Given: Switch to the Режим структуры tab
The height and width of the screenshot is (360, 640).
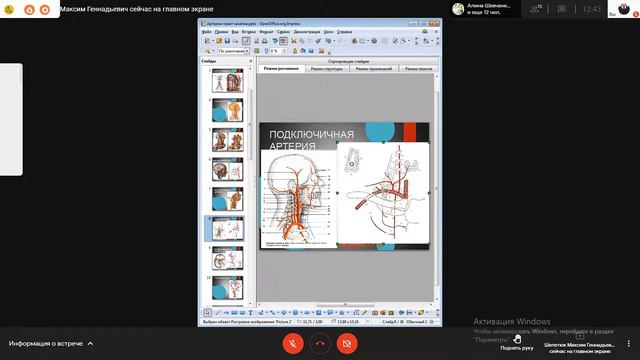Looking at the screenshot, I should pos(327,69).
